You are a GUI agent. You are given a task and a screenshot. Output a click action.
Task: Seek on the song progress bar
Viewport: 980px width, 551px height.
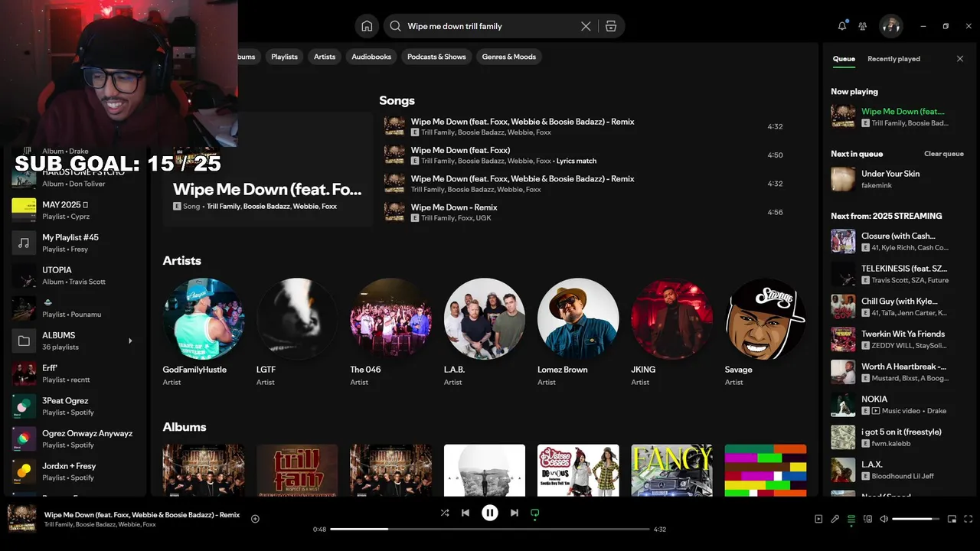pyautogui.click(x=490, y=529)
